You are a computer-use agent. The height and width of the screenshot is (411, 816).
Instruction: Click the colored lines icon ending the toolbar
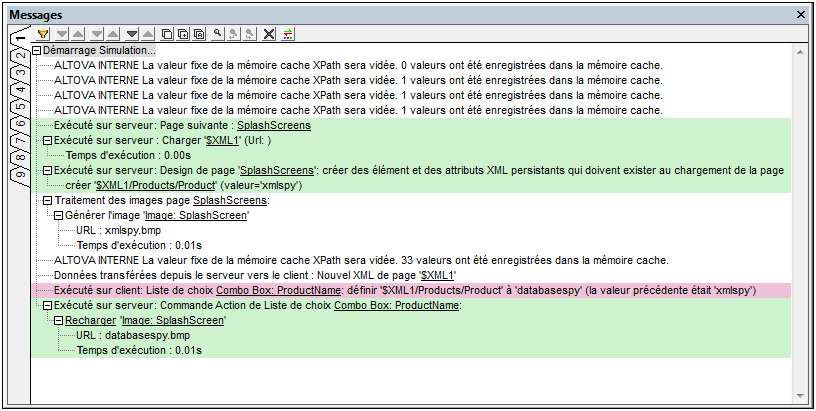(x=288, y=33)
